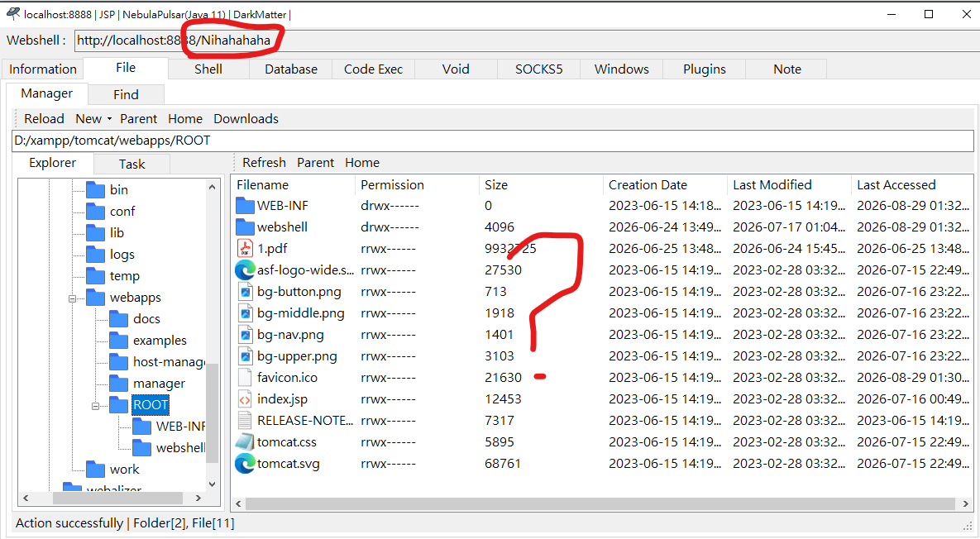The height and width of the screenshot is (539, 980).
Task: Switch to the Task tab
Action: (131, 164)
